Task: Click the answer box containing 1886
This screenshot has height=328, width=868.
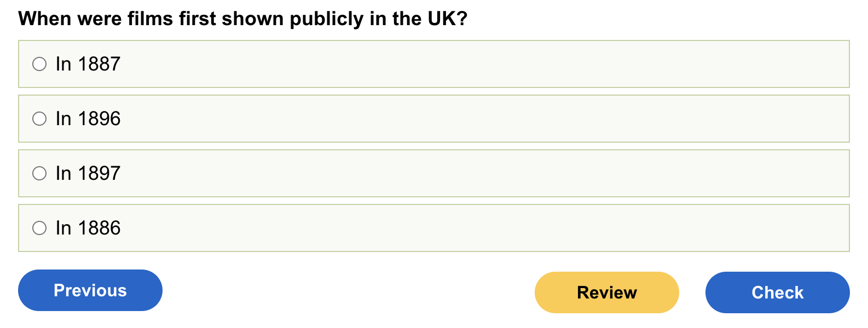Action: (433, 228)
